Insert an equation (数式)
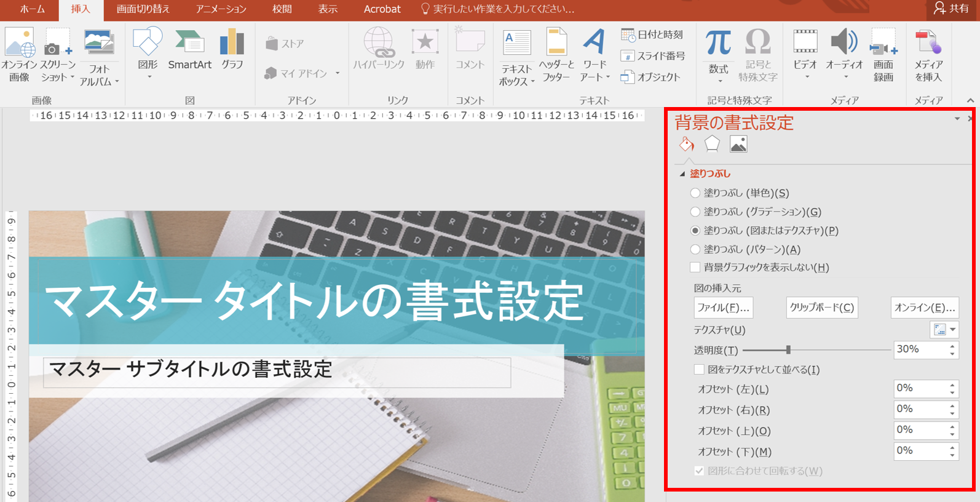The width and height of the screenshot is (980, 502). coord(718,55)
